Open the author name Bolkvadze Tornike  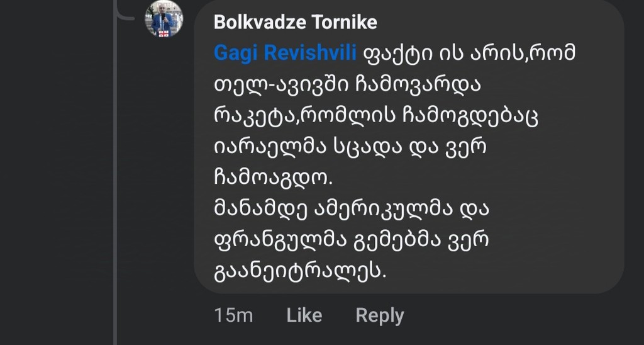[295, 23]
